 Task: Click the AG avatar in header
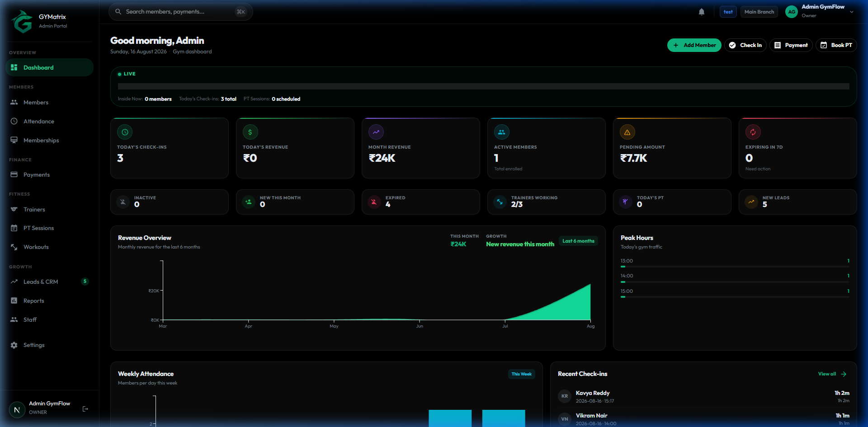[x=792, y=12]
